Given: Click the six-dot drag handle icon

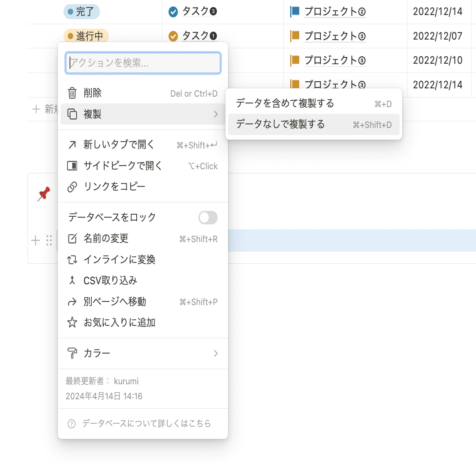Looking at the screenshot, I should 49,240.
